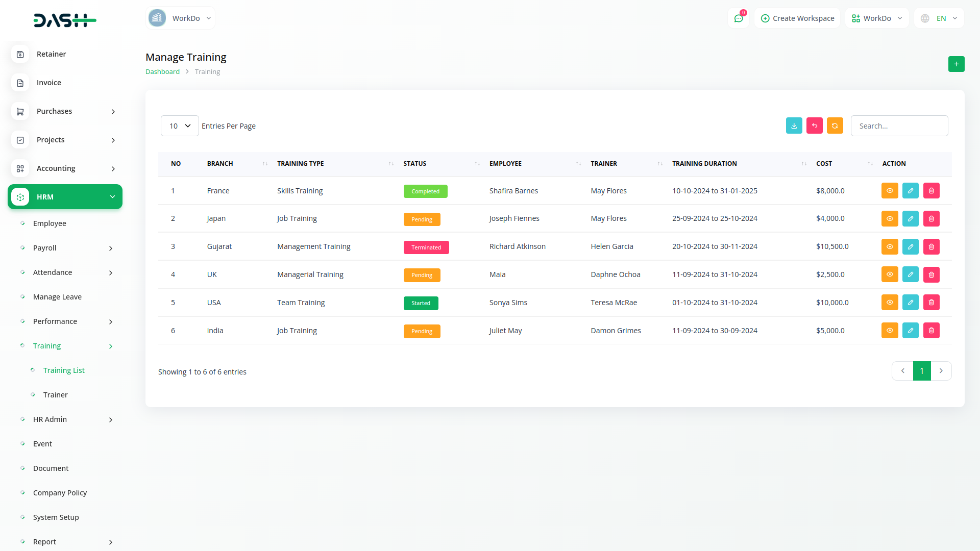Click the green add training plus button
This screenshot has width=980, height=551.
click(x=956, y=64)
